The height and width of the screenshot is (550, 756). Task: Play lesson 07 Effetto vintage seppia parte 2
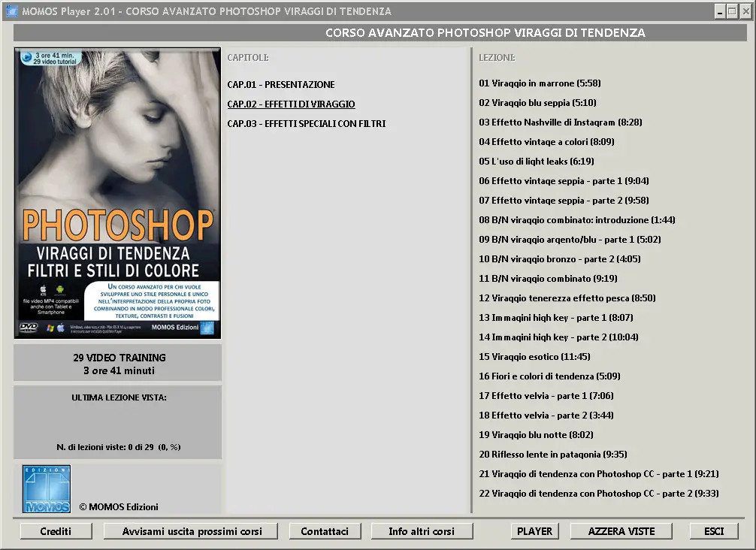pyautogui.click(x=564, y=201)
